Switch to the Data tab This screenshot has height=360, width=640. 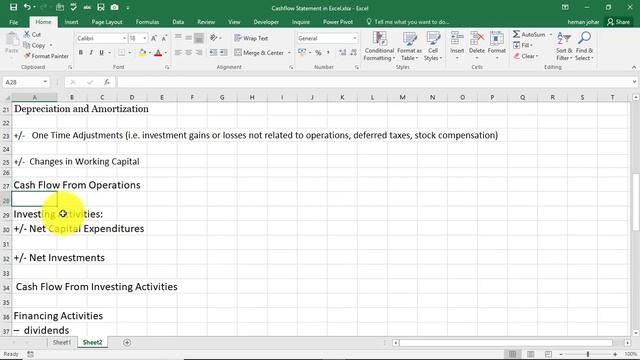[x=178, y=22]
